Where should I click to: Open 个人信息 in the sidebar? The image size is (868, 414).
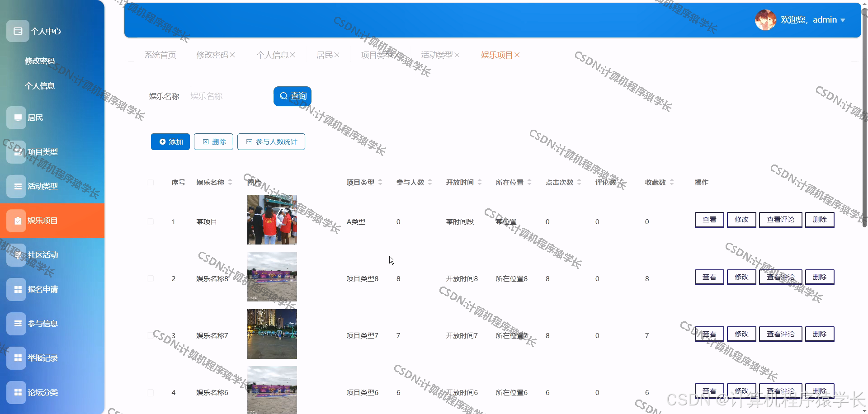tap(40, 86)
